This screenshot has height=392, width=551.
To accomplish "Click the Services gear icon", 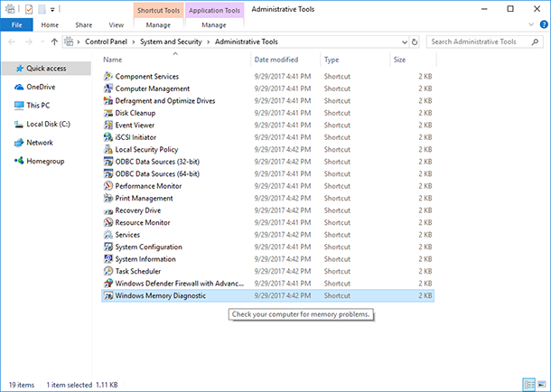I will tap(108, 235).
